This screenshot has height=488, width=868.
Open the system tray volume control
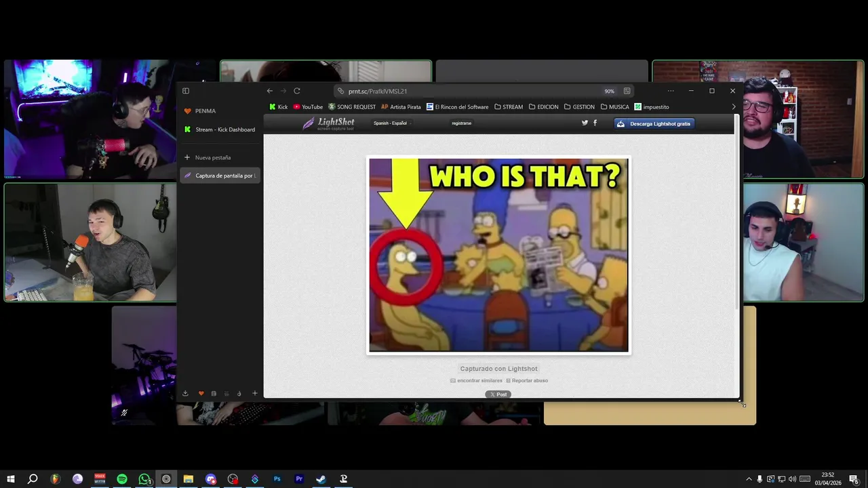tap(792, 479)
